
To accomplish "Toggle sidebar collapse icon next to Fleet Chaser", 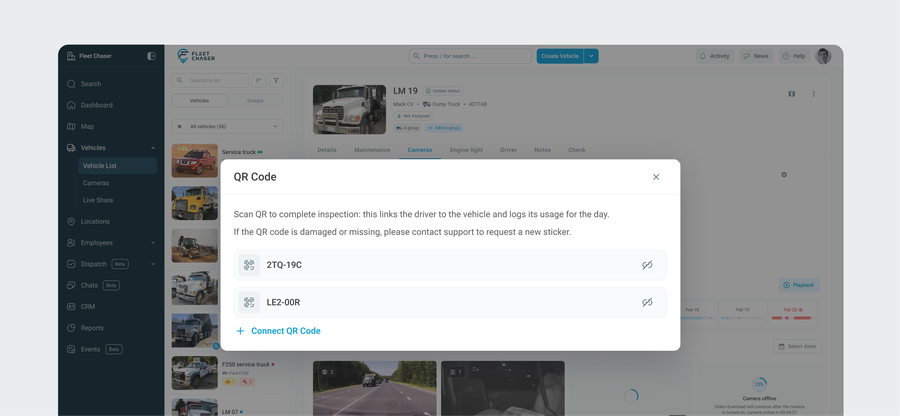I will (x=151, y=56).
